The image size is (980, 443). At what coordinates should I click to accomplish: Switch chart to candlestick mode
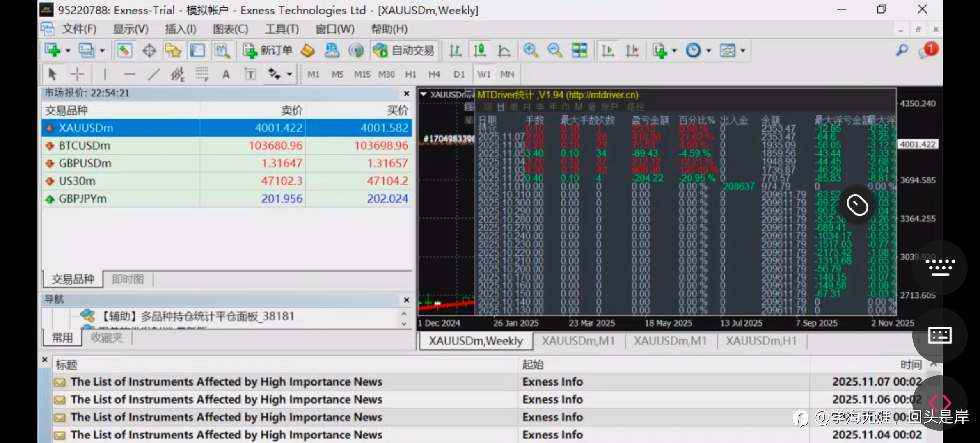coord(479,50)
